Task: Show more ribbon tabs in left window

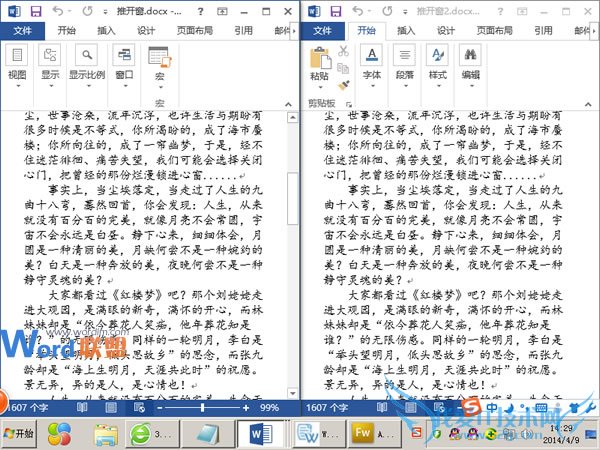Action: click(294, 31)
